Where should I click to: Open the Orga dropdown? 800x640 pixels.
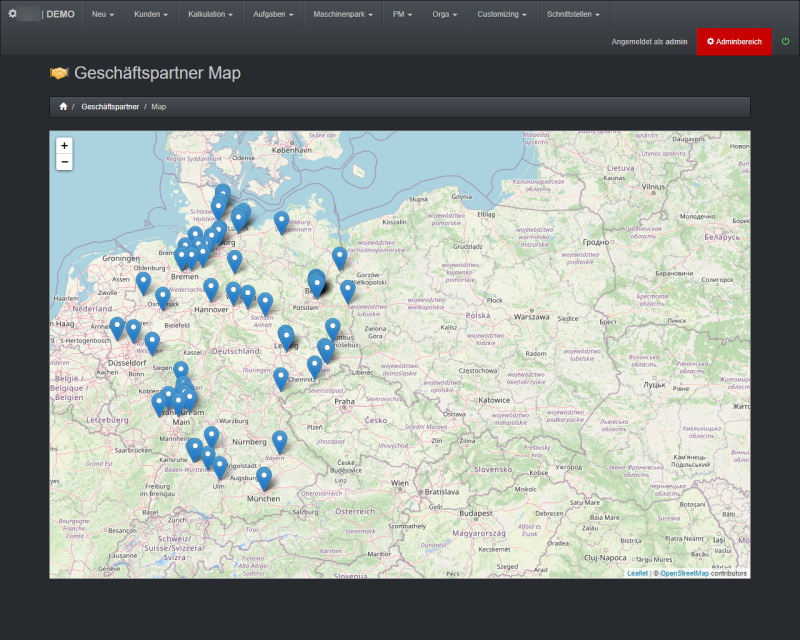(x=444, y=14)
